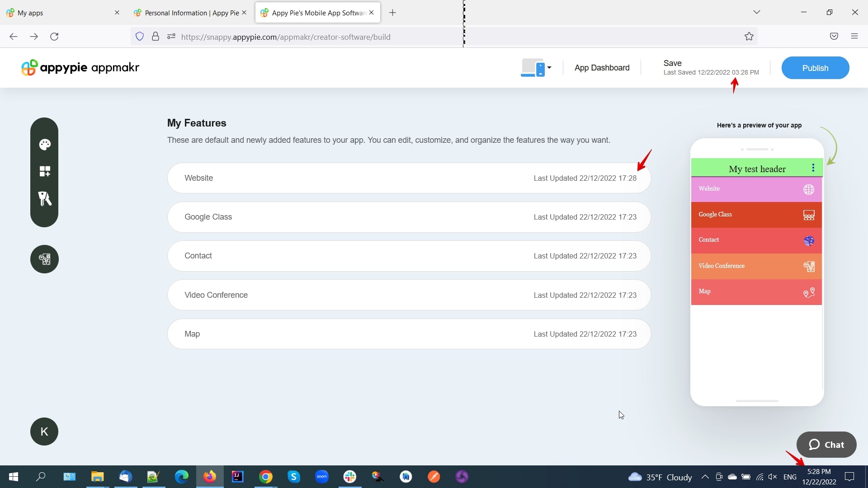
Task: Open Save to Pocket icon
Action: point(834,37)
